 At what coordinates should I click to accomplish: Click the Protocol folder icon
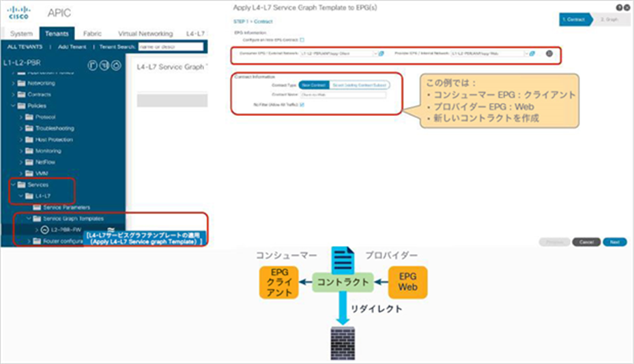tap(29, 117)
